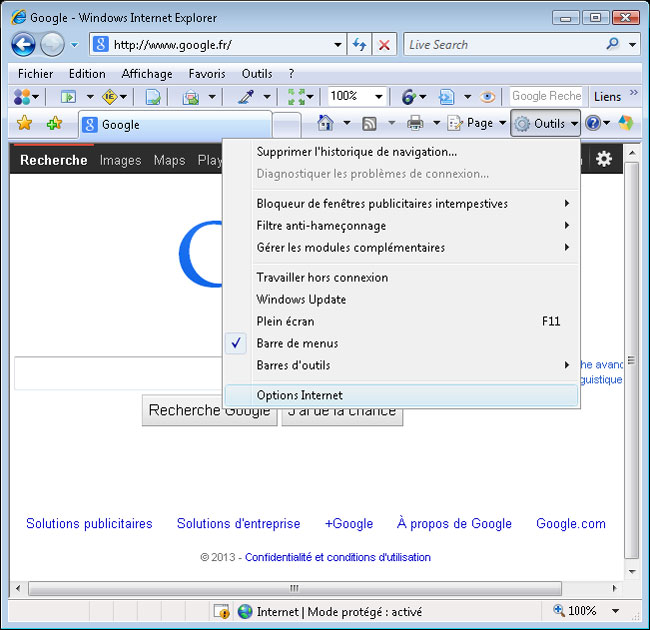Open the 100% zoom combo box

click(357, 97)
